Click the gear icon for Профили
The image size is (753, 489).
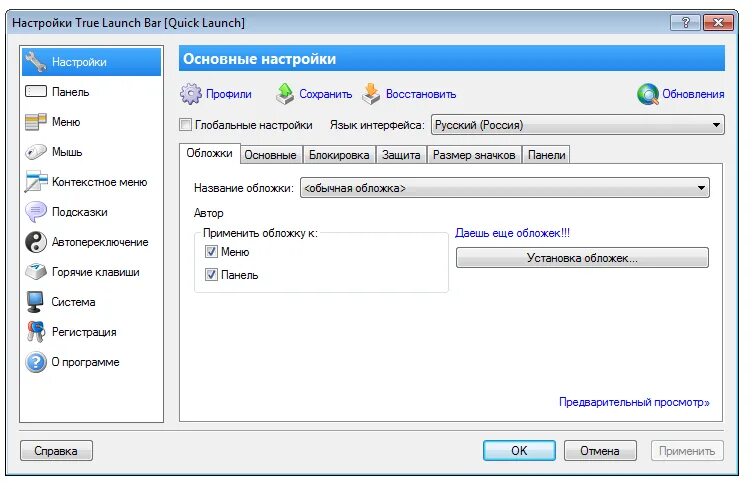(191, 94)
